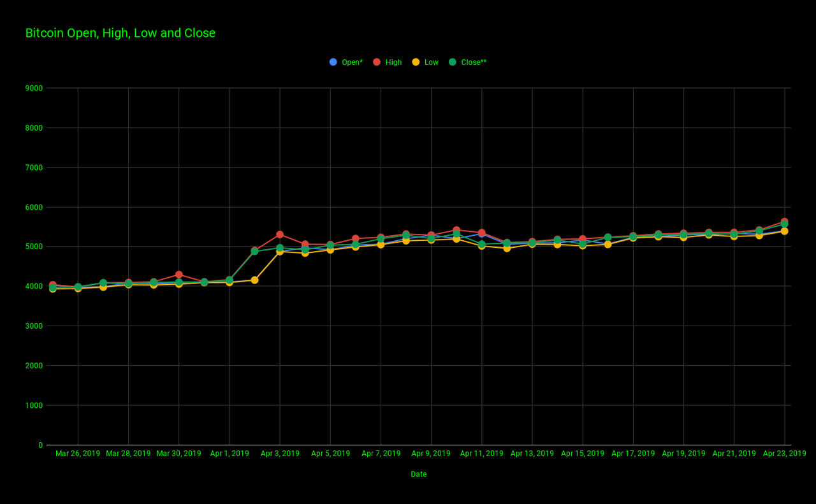The height and width of the screenshot is (504, 816).
Task: Click the 'Apr 5, 2019' x-axis label
Action: (330, 454)
